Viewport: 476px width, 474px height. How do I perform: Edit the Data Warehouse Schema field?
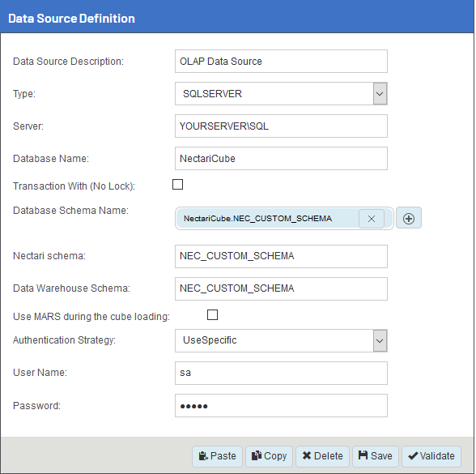(x=281, y=288)
